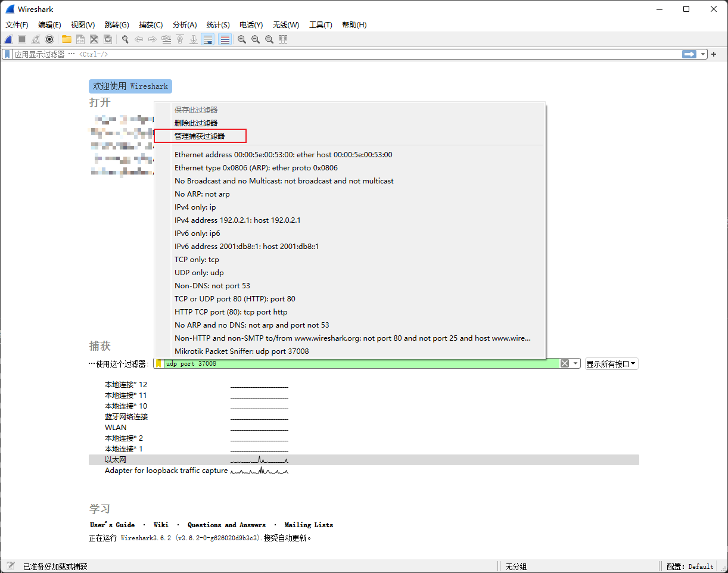Open display filter history dropdown arrow
728x573 pixels.
(x=703, y=54)
